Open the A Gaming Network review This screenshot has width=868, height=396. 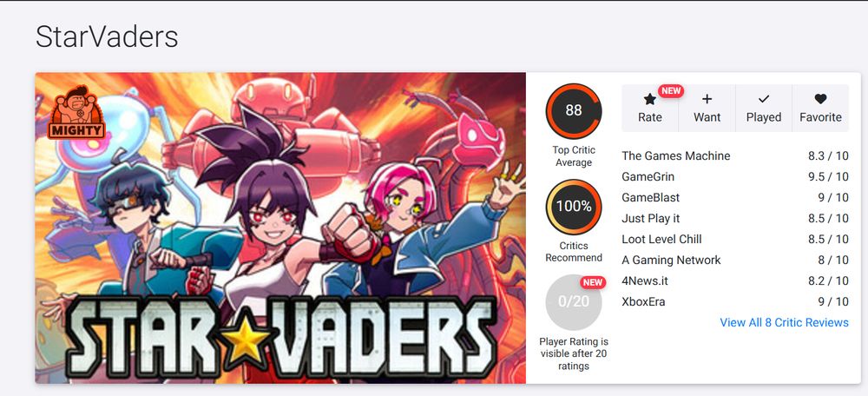click(735, 260)
